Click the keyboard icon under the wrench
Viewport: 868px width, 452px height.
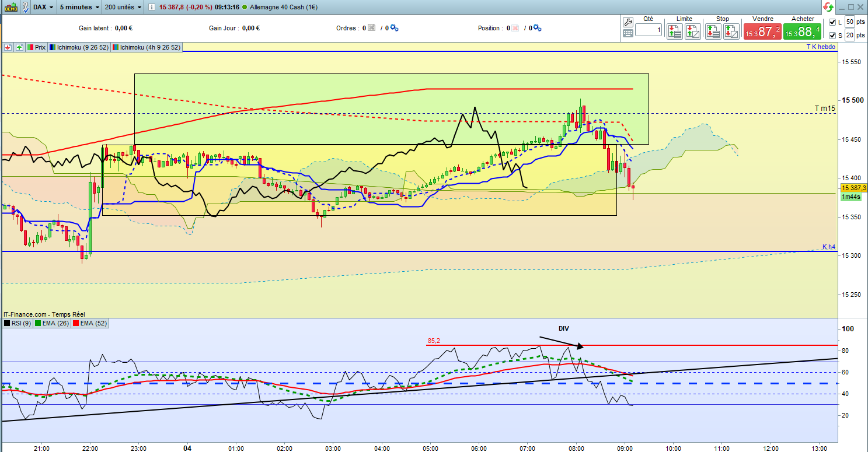pyautogui.click(x=628, y=33)
